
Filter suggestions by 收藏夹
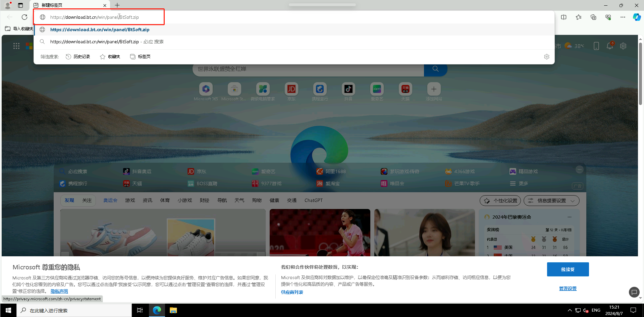110,57
